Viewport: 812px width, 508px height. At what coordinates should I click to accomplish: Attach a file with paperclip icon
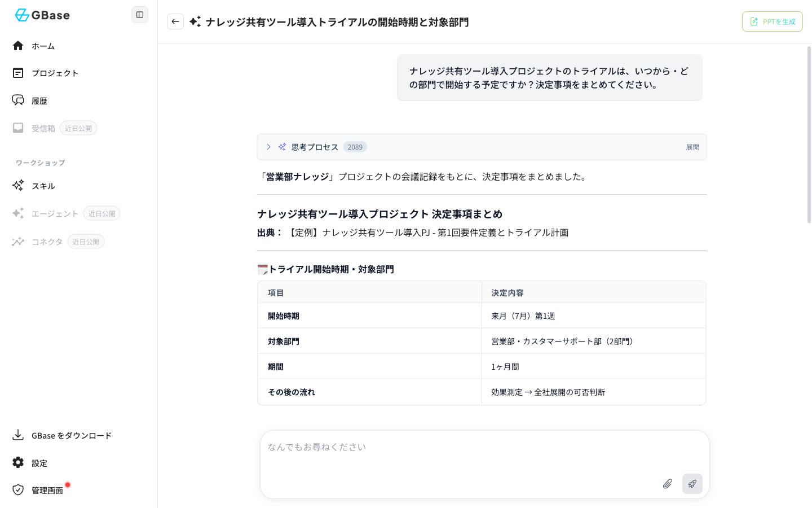(x=667, y=484)
